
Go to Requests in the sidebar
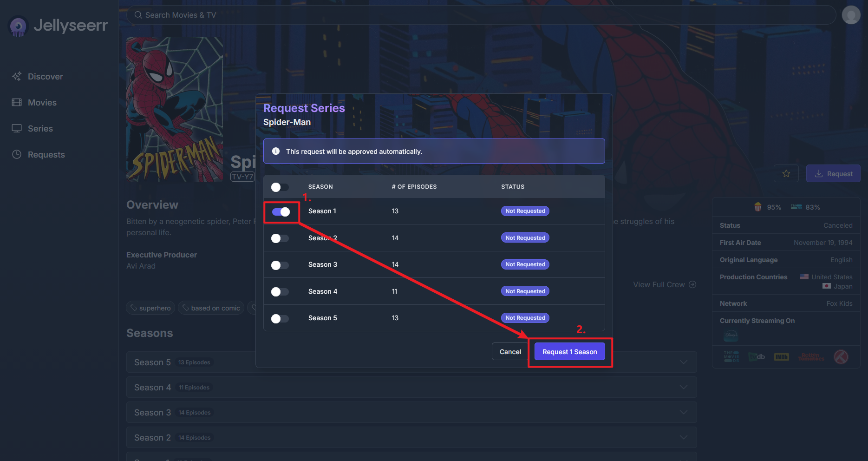(x=46, y=155)
